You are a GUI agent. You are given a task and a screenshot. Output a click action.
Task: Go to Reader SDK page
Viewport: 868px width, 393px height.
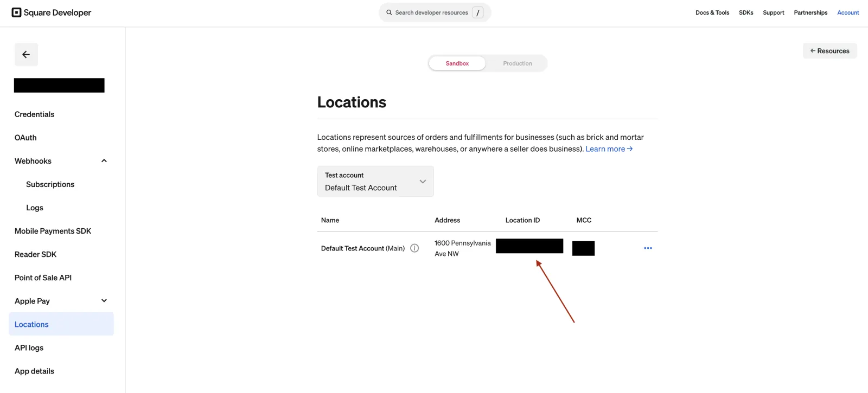(35, 254)
